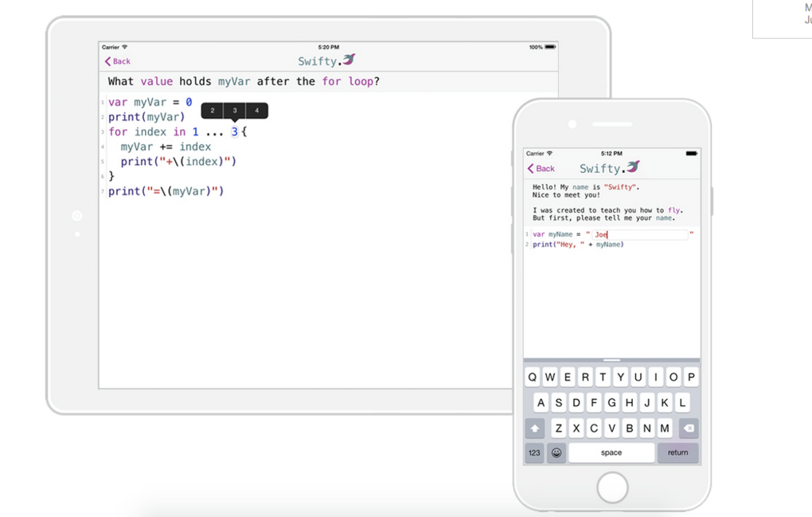
Task: Tap the iPad battery status icon
Action: click(x=550, y=47)
